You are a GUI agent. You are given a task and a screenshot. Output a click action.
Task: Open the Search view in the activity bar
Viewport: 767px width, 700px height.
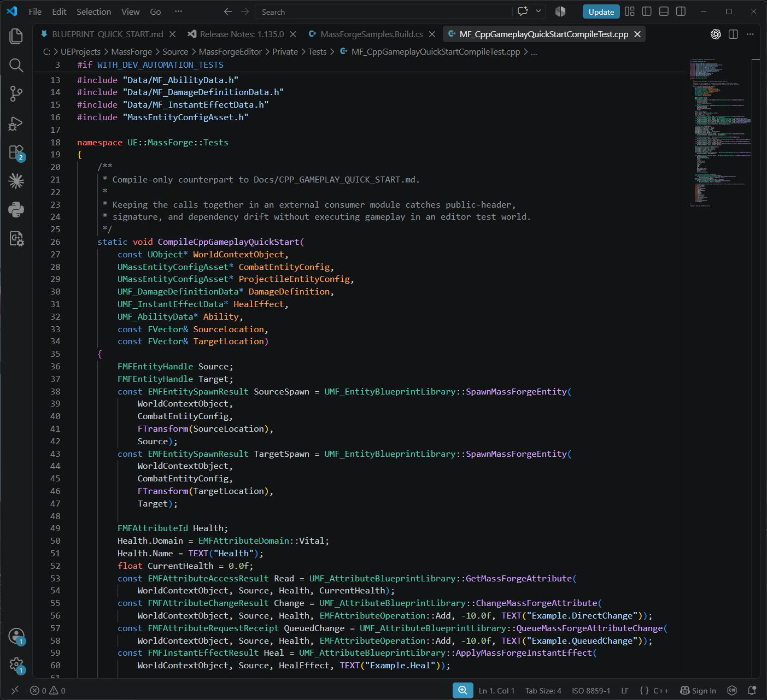(x=16, y=65)
